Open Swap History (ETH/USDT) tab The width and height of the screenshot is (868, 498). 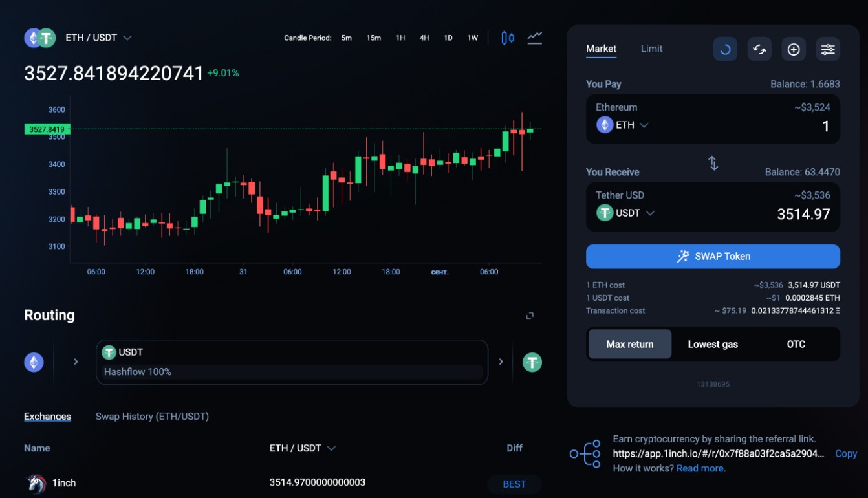[x=152, y=417]
